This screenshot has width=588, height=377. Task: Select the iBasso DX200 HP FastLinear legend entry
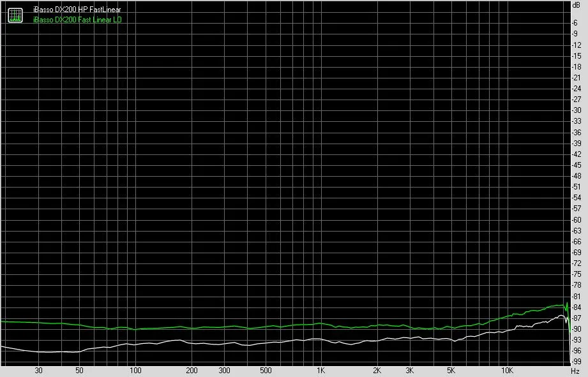[x=77, y=10]
